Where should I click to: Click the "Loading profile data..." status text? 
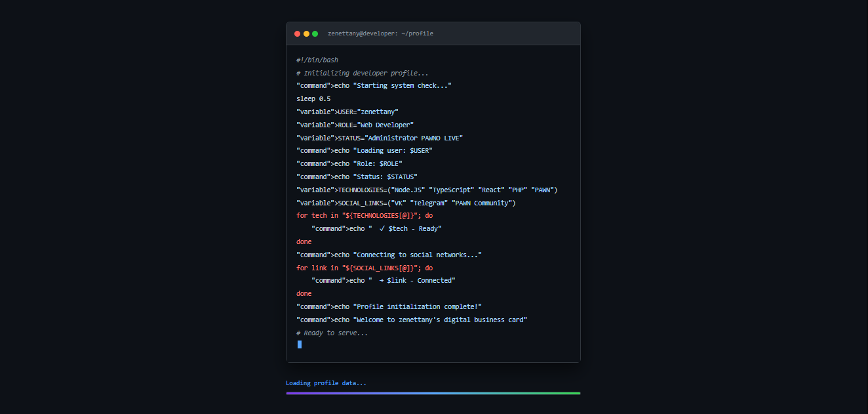pyautogui.click(x=326, y=383)
